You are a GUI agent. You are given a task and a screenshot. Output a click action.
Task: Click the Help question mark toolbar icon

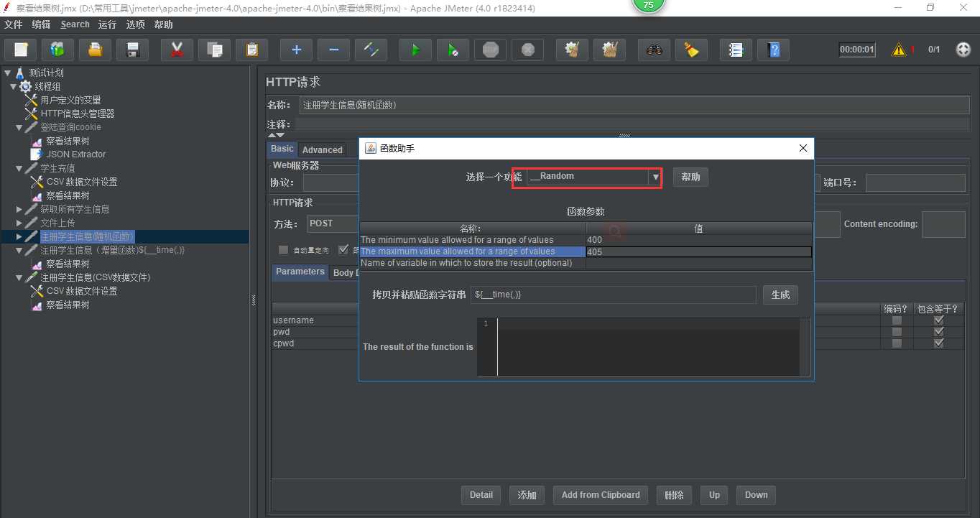pyautogui.click(x=773, y=50)
